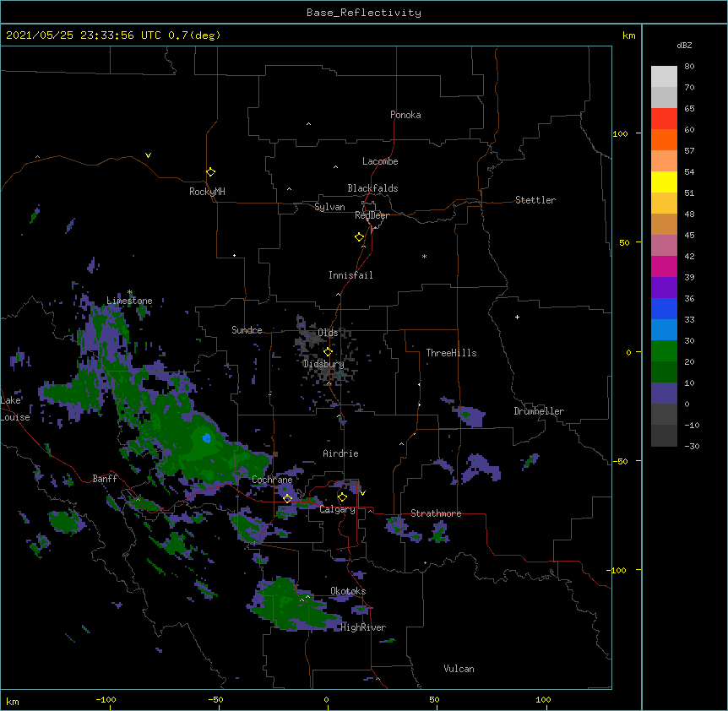Pick the magenta 42-39 dBZ legend swatch
Image resolution: width=728 pixels, height=711 pixels.
click(x=664, y=266)
